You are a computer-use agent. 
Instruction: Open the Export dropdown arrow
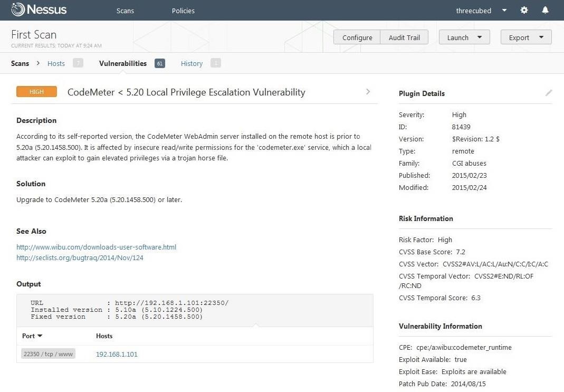tap(541, 37)
